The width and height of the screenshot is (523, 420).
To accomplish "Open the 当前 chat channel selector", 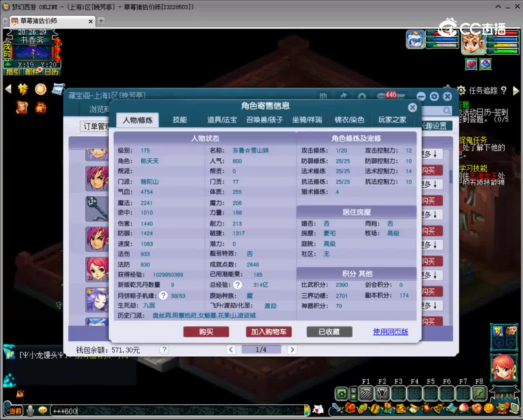I will tap(15, 411).
